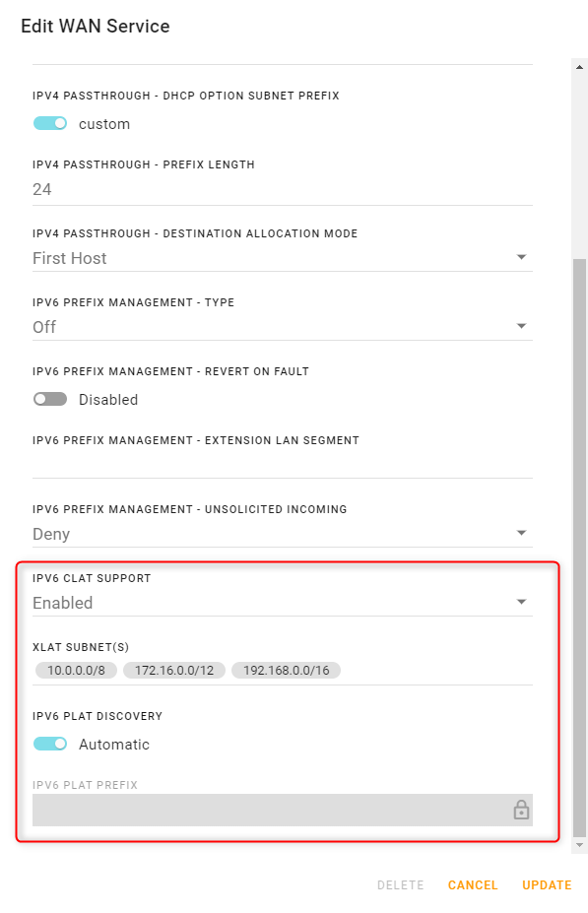This screenshot has width=588, height=913.
Task: Click the UPDATE button
Action: 546,885
